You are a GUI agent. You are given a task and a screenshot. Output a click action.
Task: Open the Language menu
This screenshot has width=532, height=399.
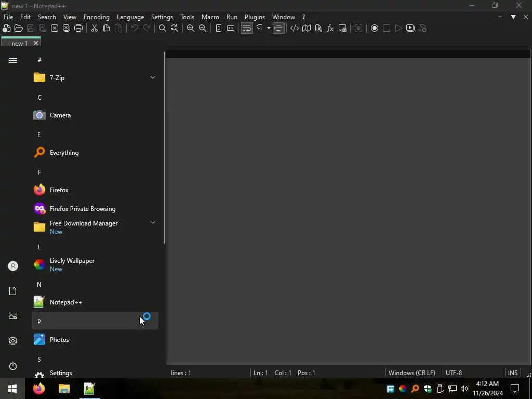(130, 17)
